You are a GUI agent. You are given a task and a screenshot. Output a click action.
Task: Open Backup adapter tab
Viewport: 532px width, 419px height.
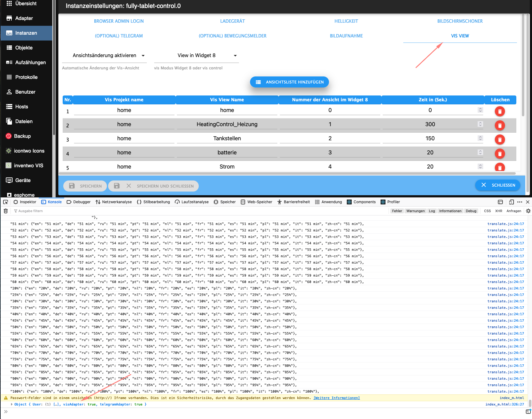(26, 136)
